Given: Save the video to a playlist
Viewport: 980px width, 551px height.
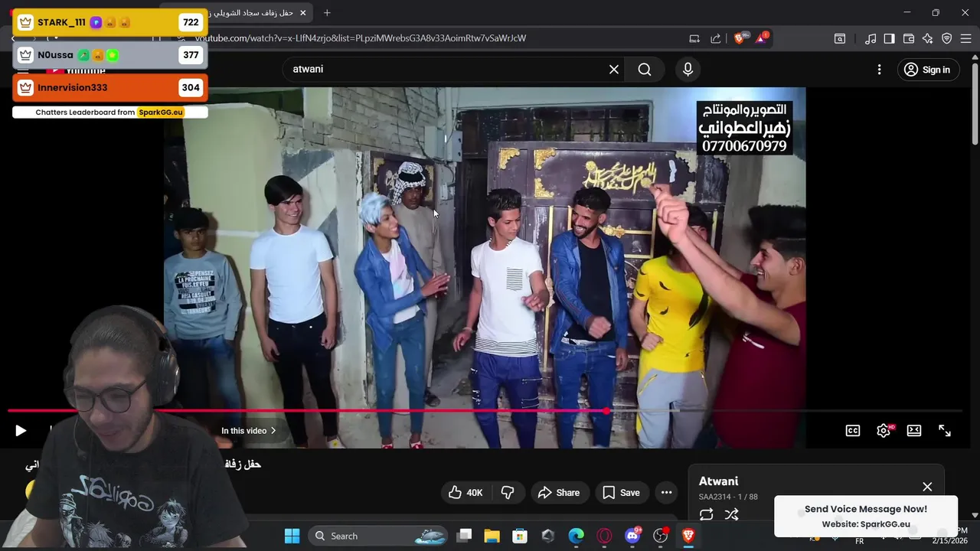Looking at the screenshot, I should (x=621, y=493).
